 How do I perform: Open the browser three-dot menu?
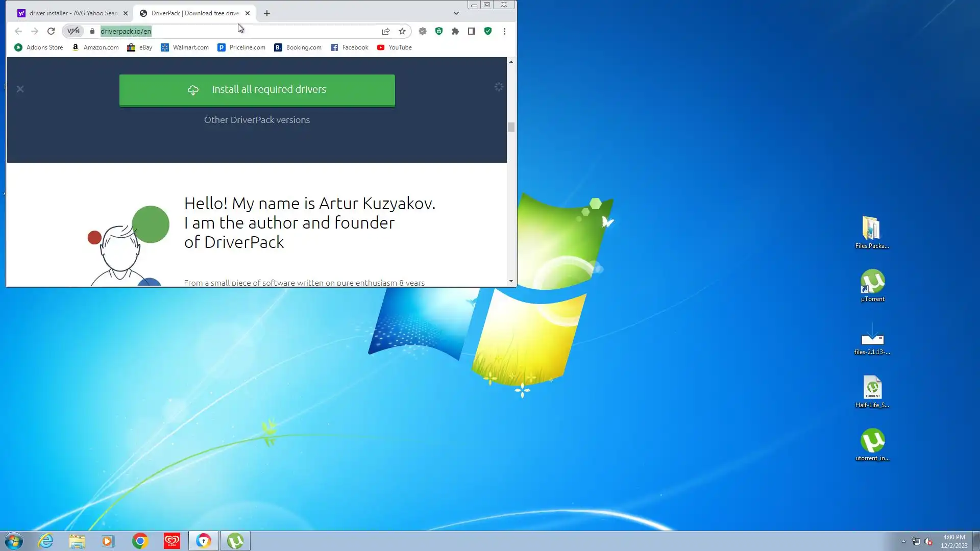click(x=504, y=31)
